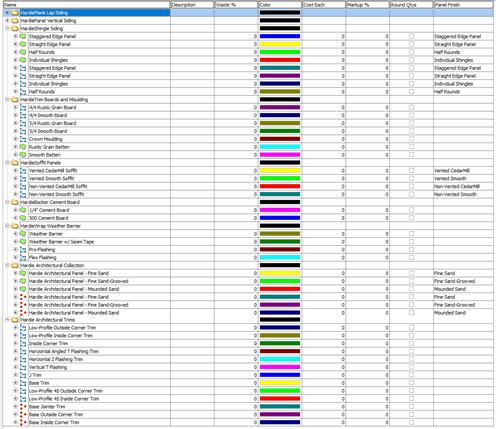496x429 pixels.
Task: Click the HardiePanel Vertical Siding folder icon
Action: [x=15, y=21]
